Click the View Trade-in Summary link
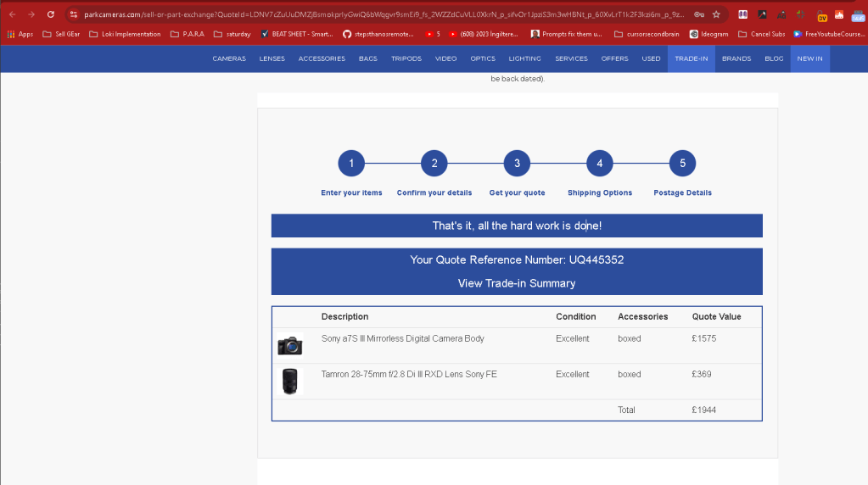This screenshot has width=868, height=485. pos(517,283)
